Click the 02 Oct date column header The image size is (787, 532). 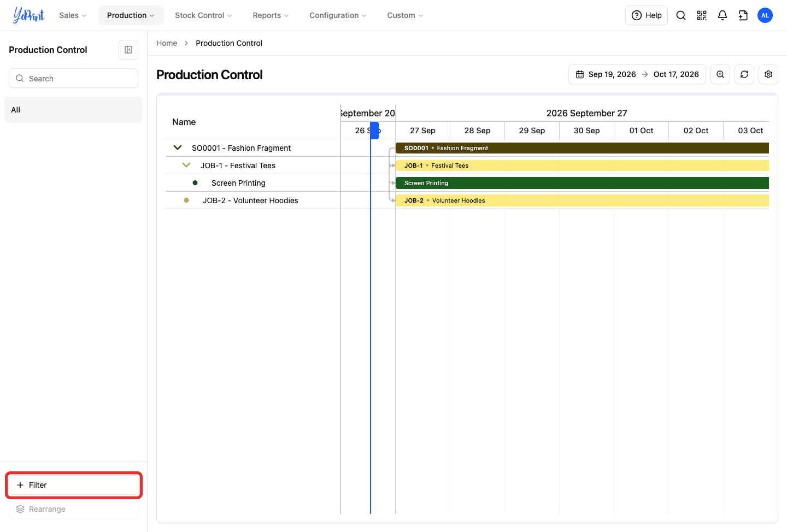[x=696, y=131]
